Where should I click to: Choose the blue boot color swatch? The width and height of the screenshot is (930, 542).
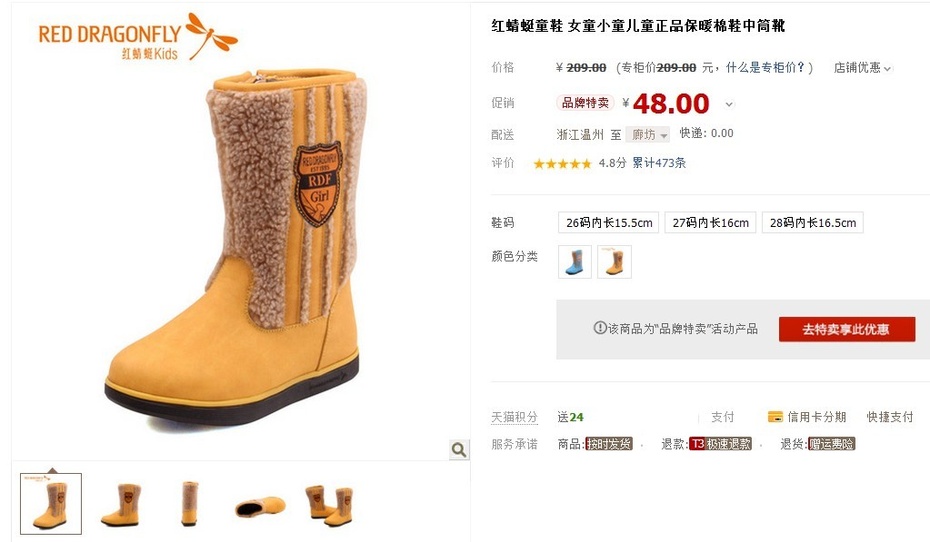575,262
